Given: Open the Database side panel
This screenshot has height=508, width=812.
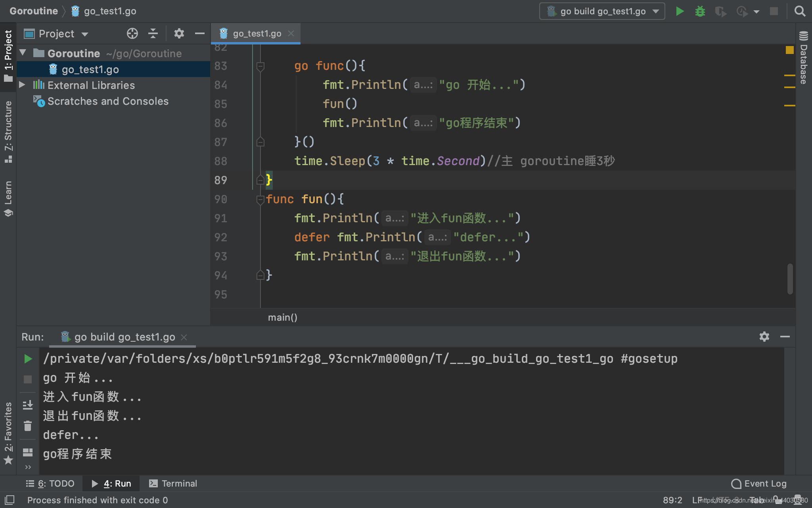Looking at the screenshot, I should 804,58.
